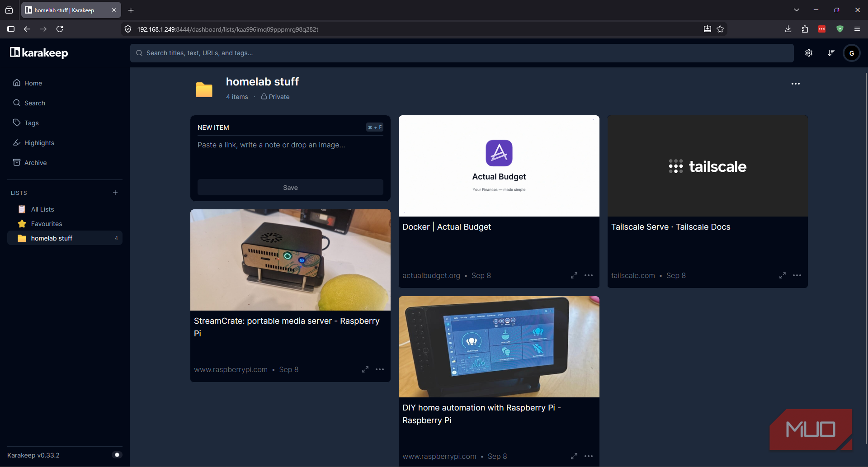Click the Save button for new item

290,188
